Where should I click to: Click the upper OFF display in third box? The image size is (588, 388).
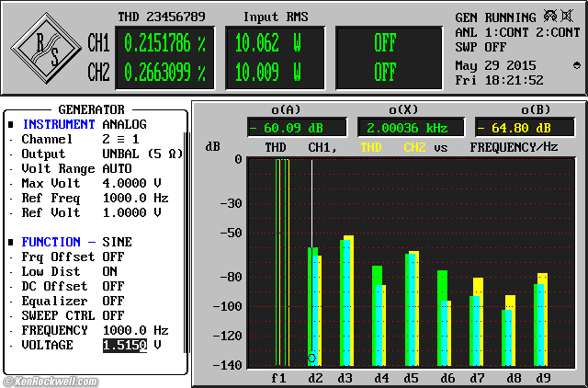click(x=385, y=43)
